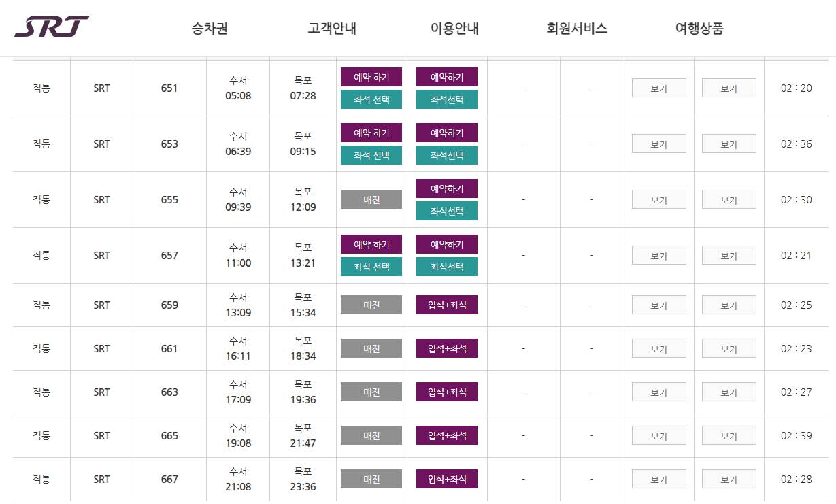Screen dimensions: 836x504
Task: Open the 회원서비스 menu
Action: tap(577, 29)
